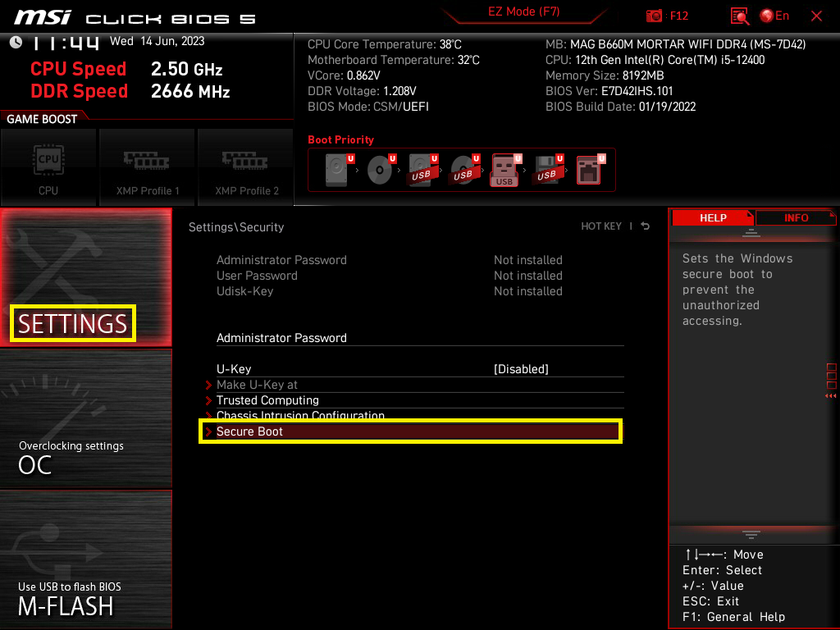The height and width of the screenshot is (630, 840).
Task: Click the BIOS Ver: E7D42IHS.101 text
Action: pos(609,91)
